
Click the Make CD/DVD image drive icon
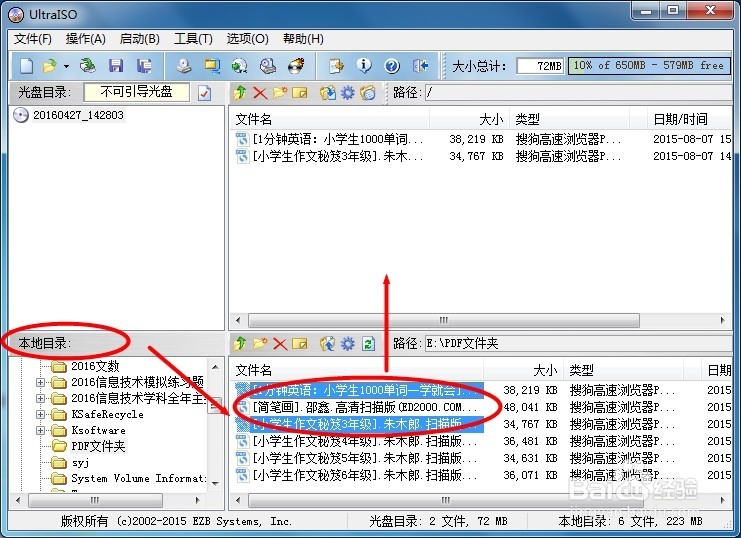point(183,66)
